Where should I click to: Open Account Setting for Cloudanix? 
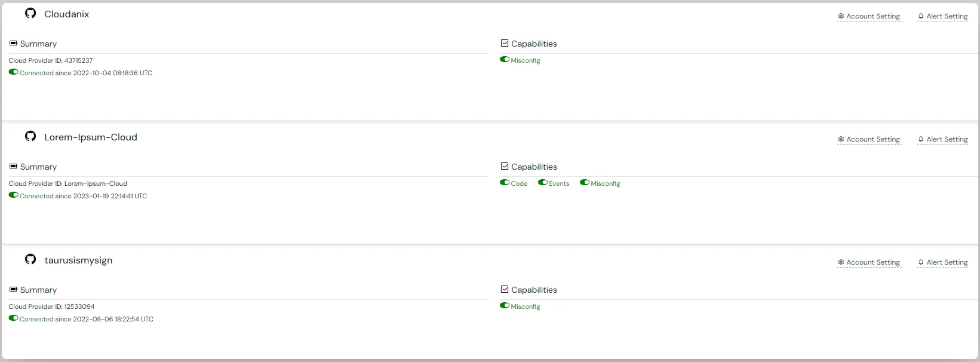869,16
